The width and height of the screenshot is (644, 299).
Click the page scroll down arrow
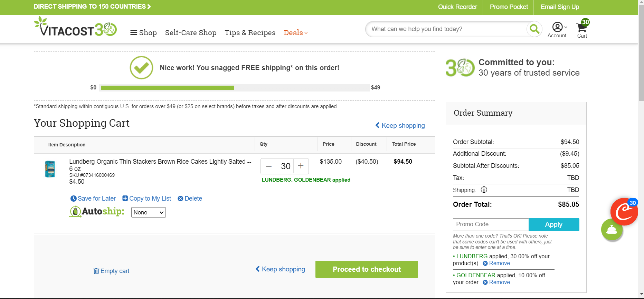coord(641,295)
